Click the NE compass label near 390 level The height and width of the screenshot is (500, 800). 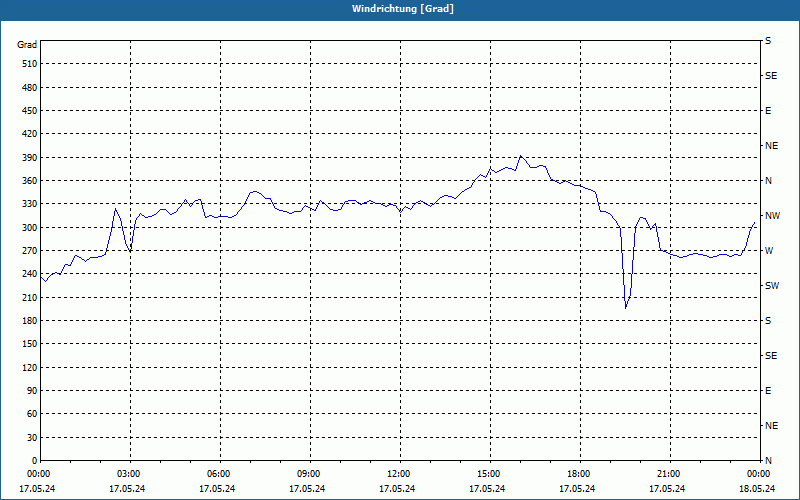pos(772,146)
